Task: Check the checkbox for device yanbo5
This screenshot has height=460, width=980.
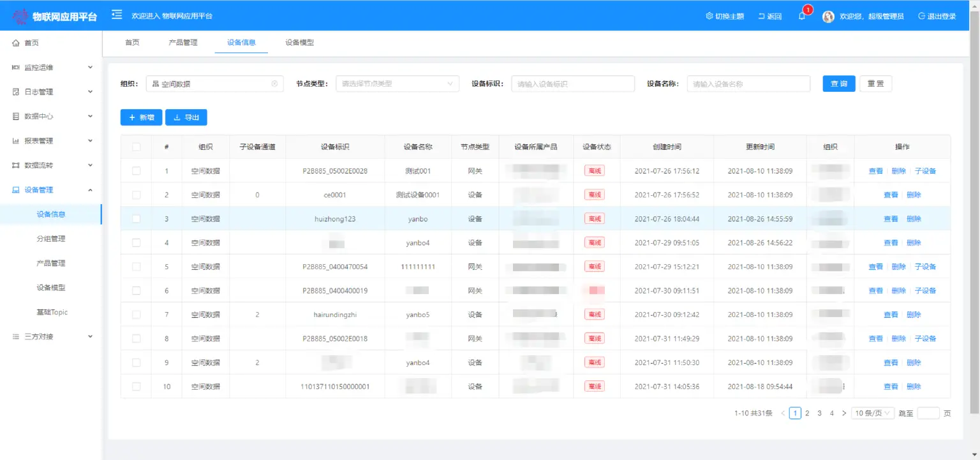Action: pos(136,314)
